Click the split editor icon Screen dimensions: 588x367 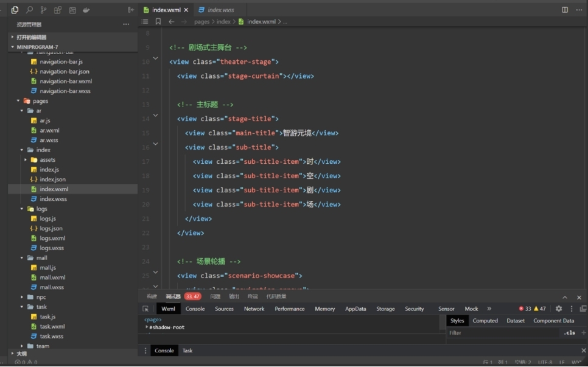click(x=565, y=10)
